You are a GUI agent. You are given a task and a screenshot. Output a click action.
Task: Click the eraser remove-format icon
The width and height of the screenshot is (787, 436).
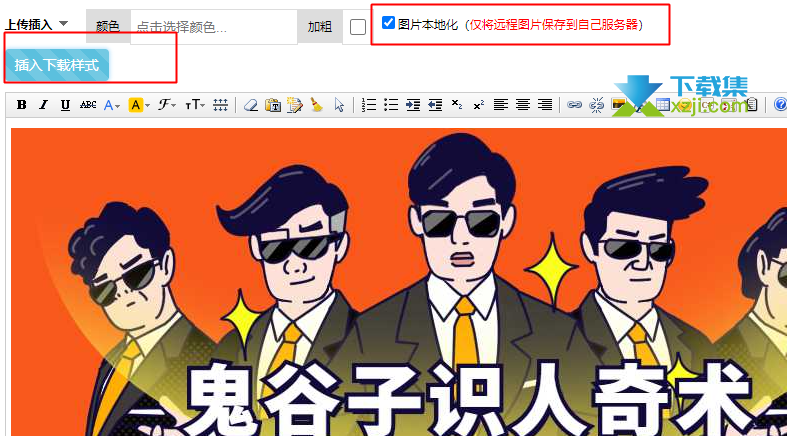(250, 105)
